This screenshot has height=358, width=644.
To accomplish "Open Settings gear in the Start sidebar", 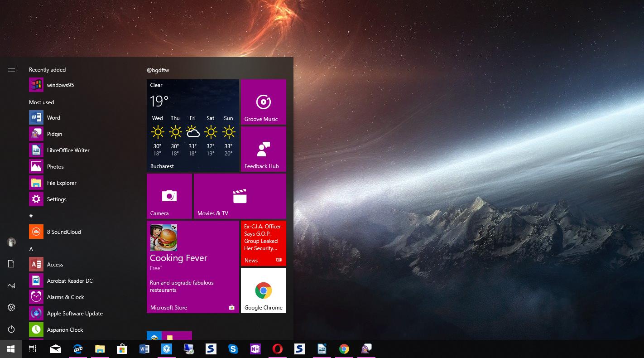I will (11, 307).
